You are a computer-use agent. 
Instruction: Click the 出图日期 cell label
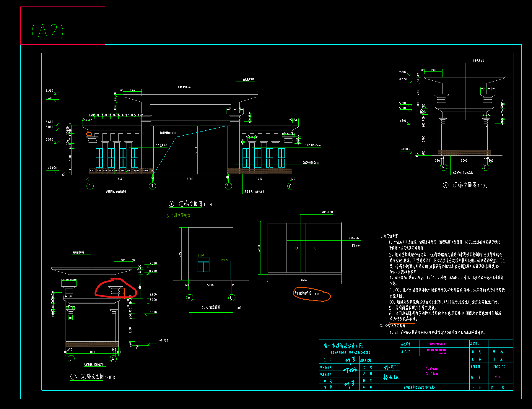tap(475, 366)
